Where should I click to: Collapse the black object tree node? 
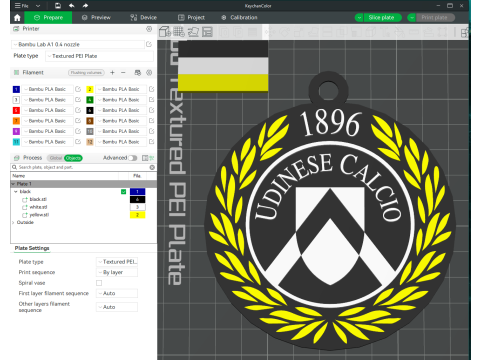(16, 192)
